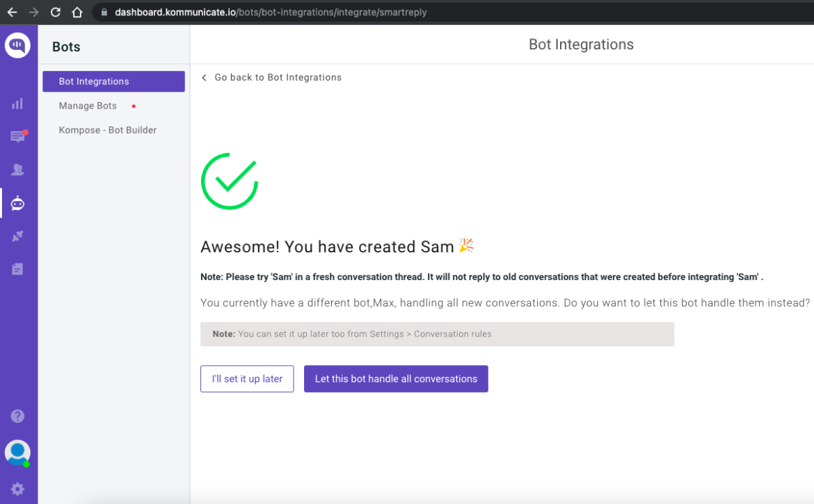Switch to Manage Bots
This screenshot has height=504, width=814.
88,106
